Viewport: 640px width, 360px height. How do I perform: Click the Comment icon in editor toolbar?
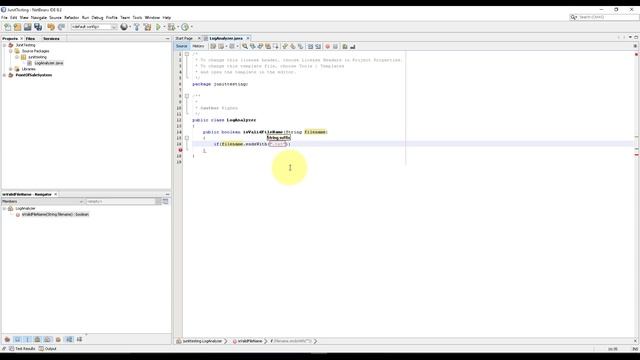click(x=345, y=47)
